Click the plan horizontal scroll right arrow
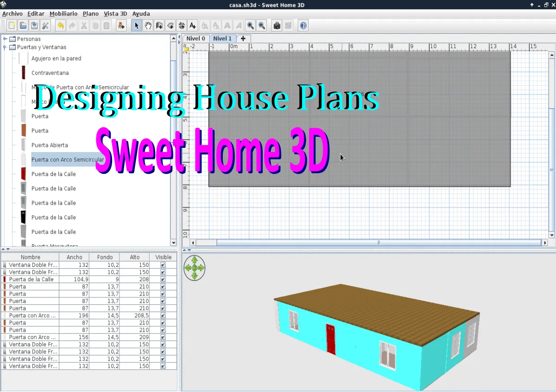556x392 pixels. pyautogui.click(x=545, y=242)
